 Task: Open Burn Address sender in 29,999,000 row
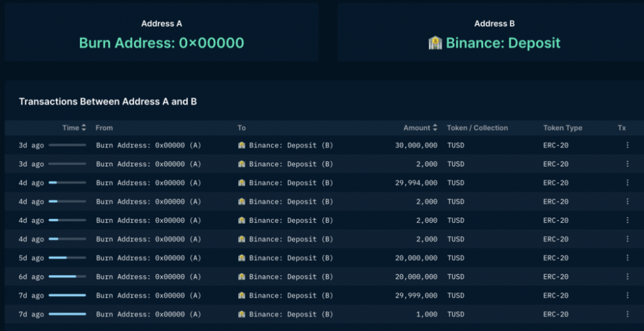pos(149,296)
